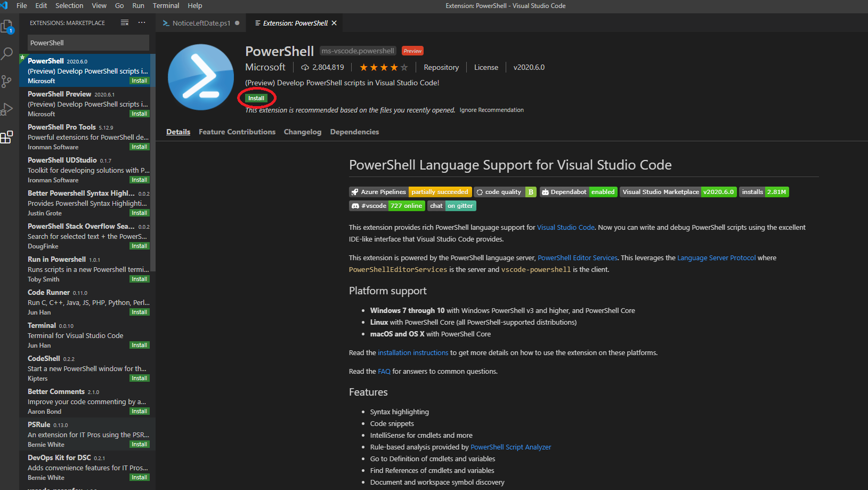Click the star rating next to PowerShell
Screen dimensions: 868x490
[x=383, y=67]
